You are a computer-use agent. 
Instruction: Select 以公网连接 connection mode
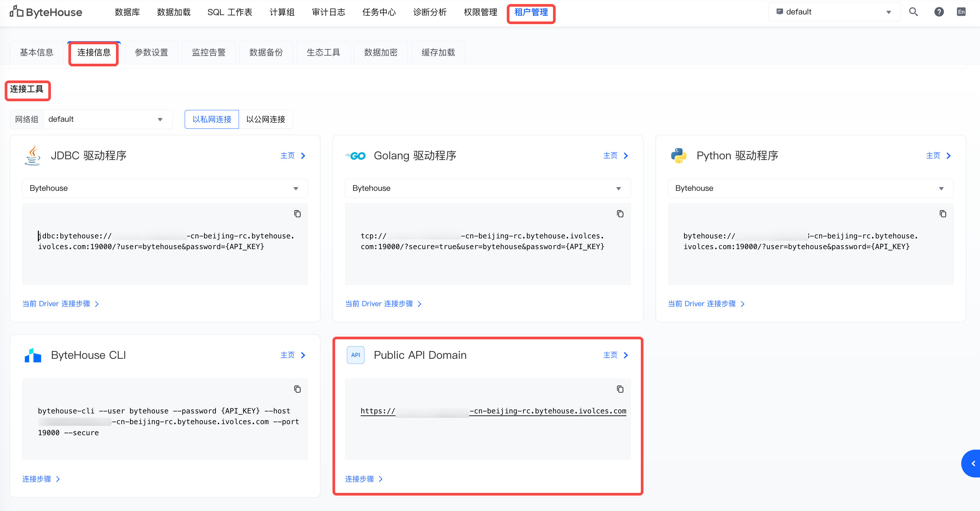265,119
